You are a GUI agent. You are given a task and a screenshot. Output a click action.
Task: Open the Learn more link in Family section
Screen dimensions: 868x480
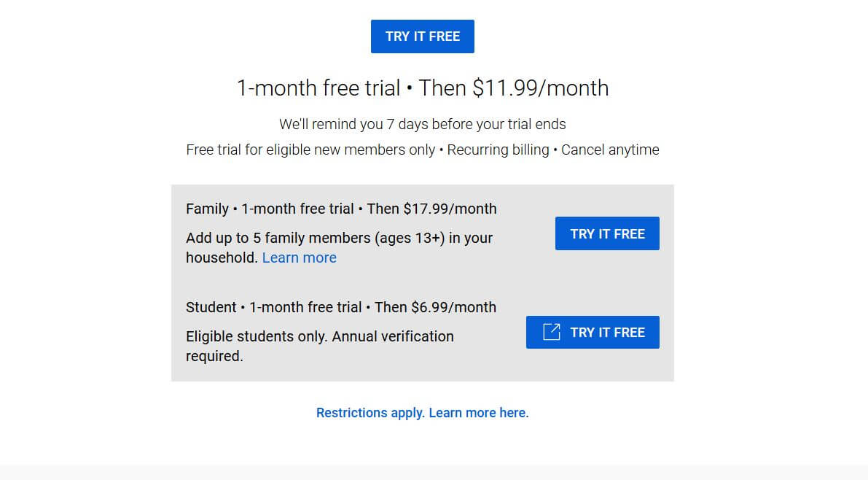point(299,258)
